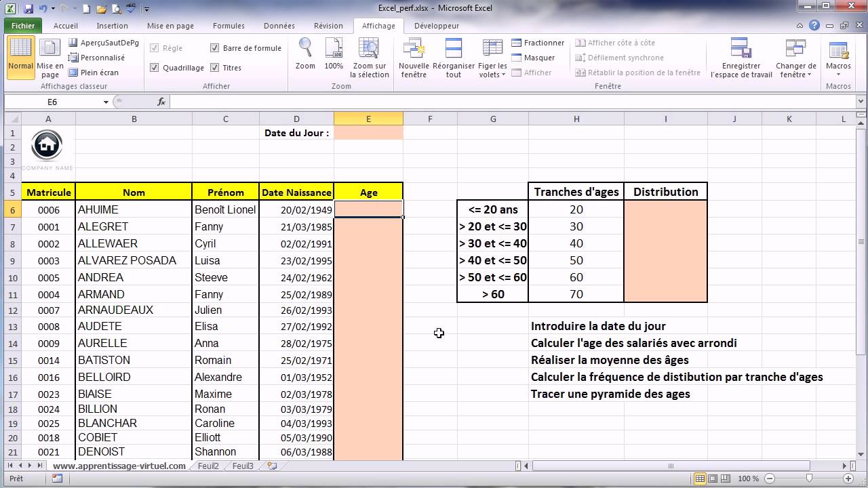
Task: Select cell 'Tracer une pyramide des ages'
Action: point(610,394)
